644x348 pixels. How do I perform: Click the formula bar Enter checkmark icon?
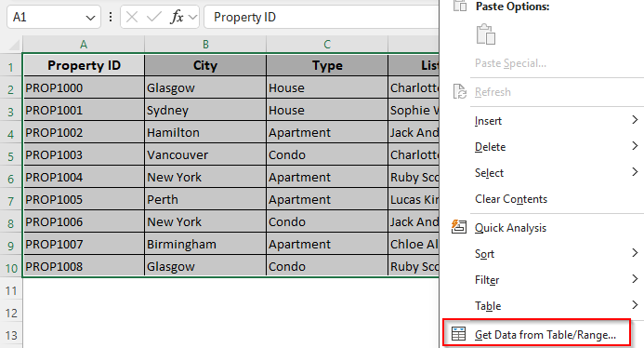tap(153, 17)
